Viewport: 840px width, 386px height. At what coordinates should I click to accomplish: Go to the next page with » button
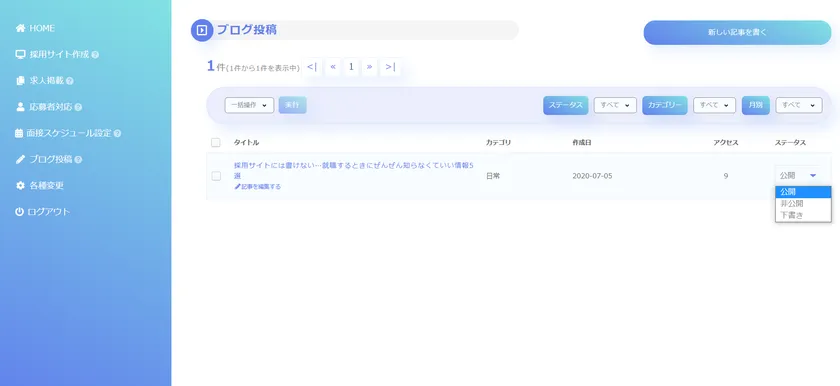[370, 67]
